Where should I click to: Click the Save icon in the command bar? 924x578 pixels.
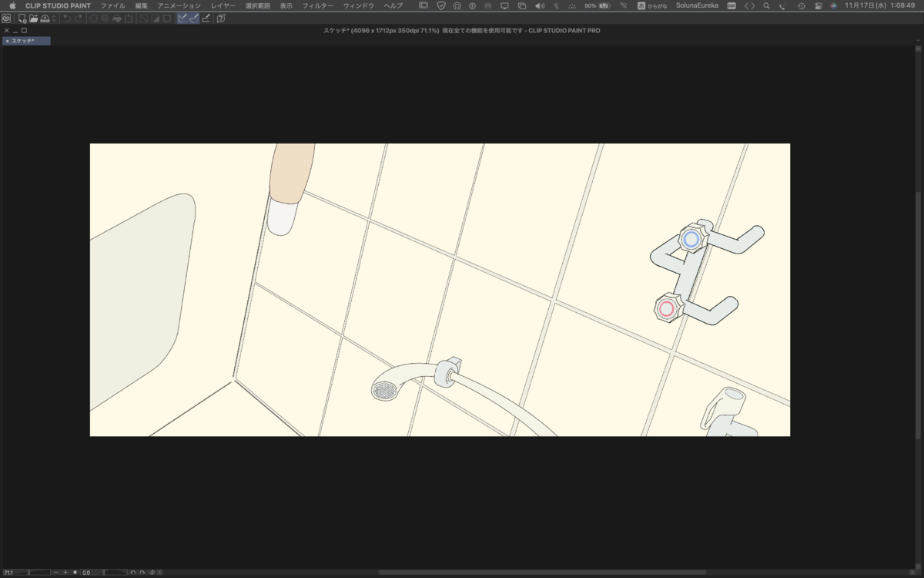point(45,18)
